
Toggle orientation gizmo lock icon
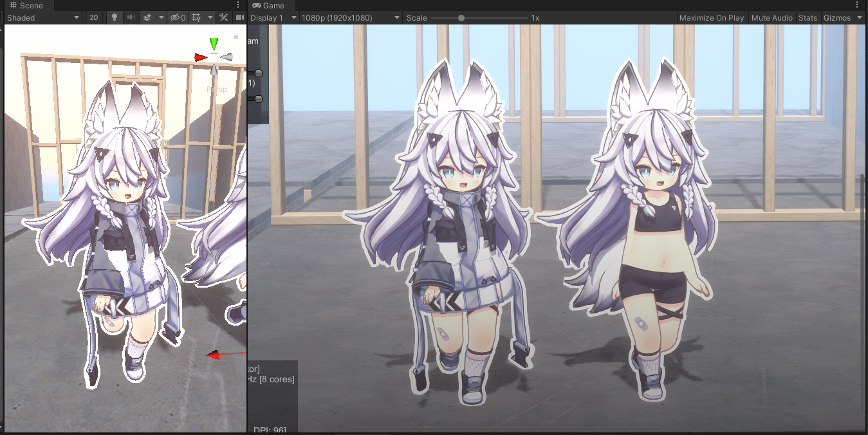pos(236,35)
